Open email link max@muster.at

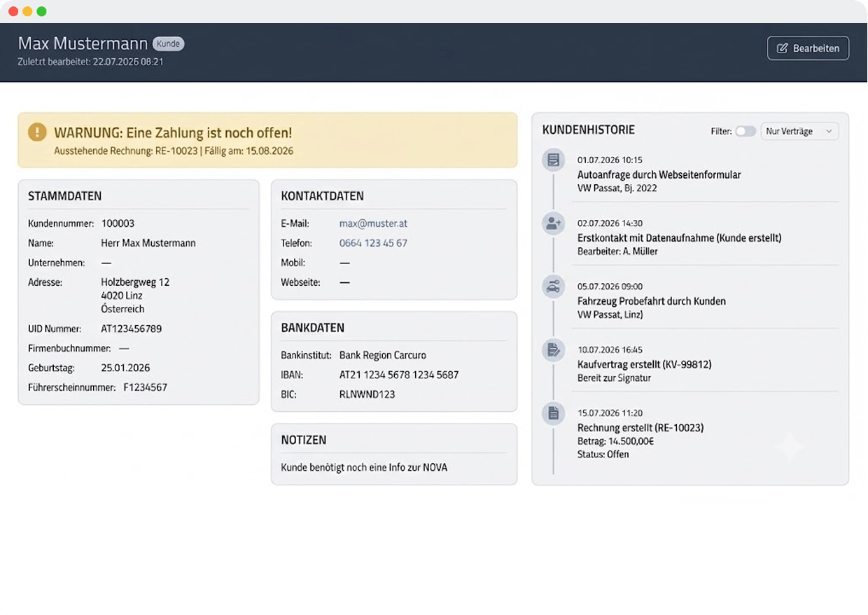373,223
